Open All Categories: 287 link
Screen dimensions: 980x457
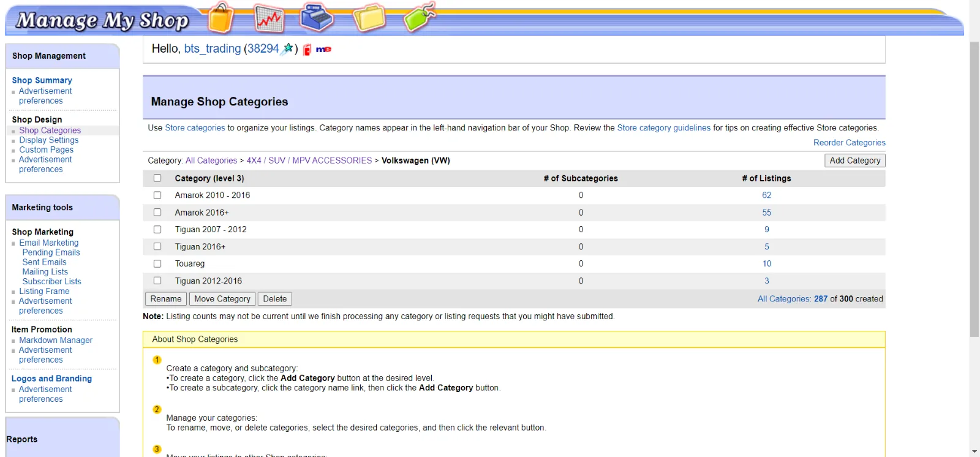coord(793,299)
